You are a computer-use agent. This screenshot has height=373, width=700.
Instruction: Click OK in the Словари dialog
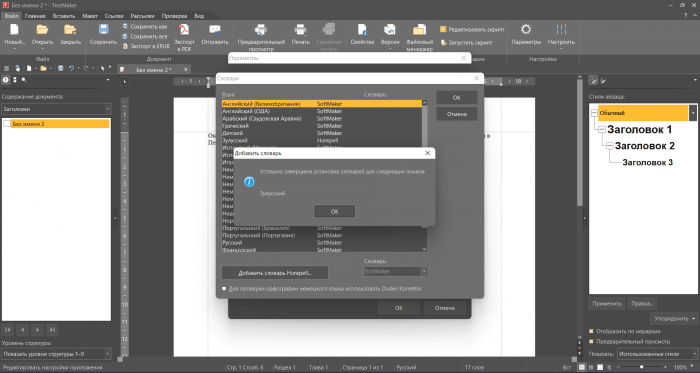coord(457,98)
